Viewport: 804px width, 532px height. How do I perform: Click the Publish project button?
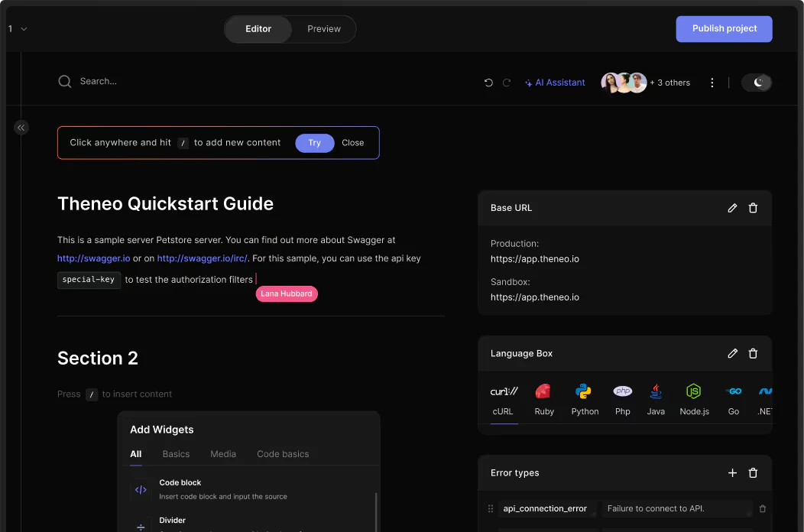tap(724, 29)
